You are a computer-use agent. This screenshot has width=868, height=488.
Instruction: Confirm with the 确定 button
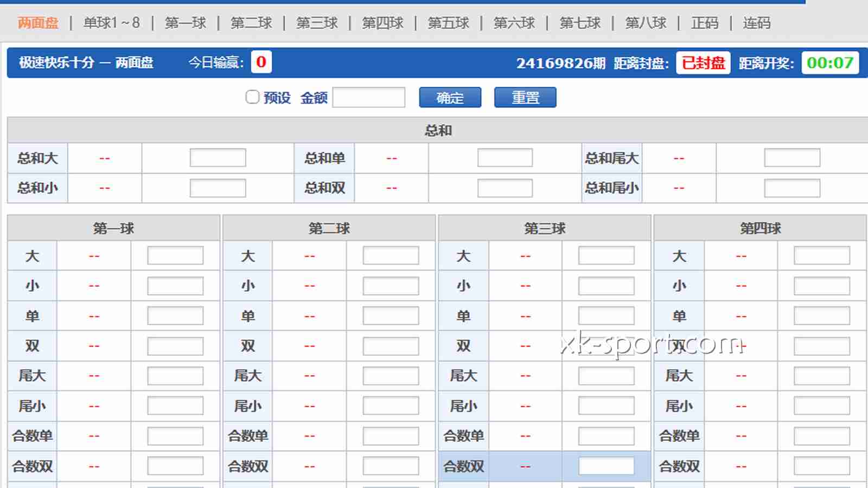point(450,98)
